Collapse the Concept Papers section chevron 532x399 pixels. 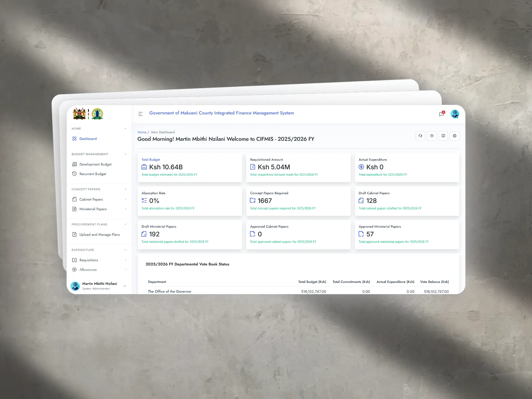(x=126, y=189)
